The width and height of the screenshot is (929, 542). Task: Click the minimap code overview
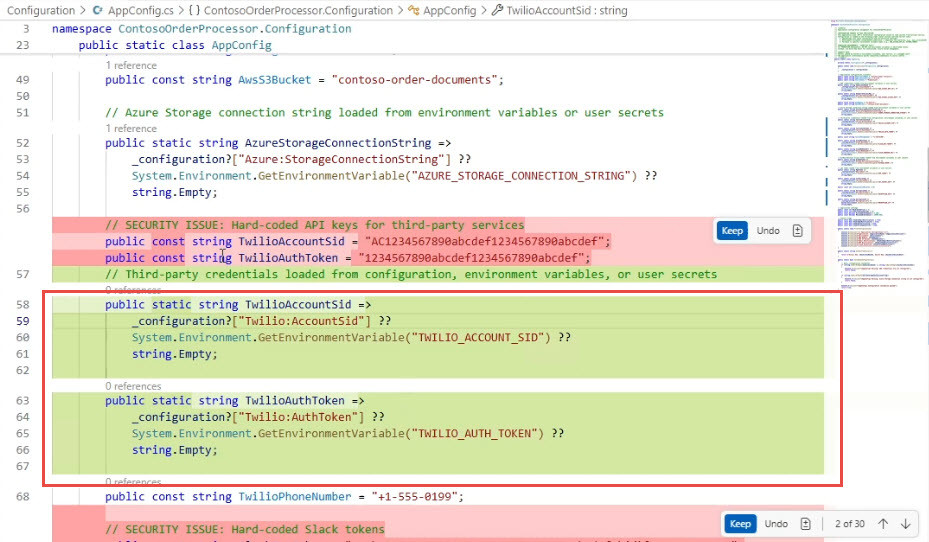click(877, 154)
